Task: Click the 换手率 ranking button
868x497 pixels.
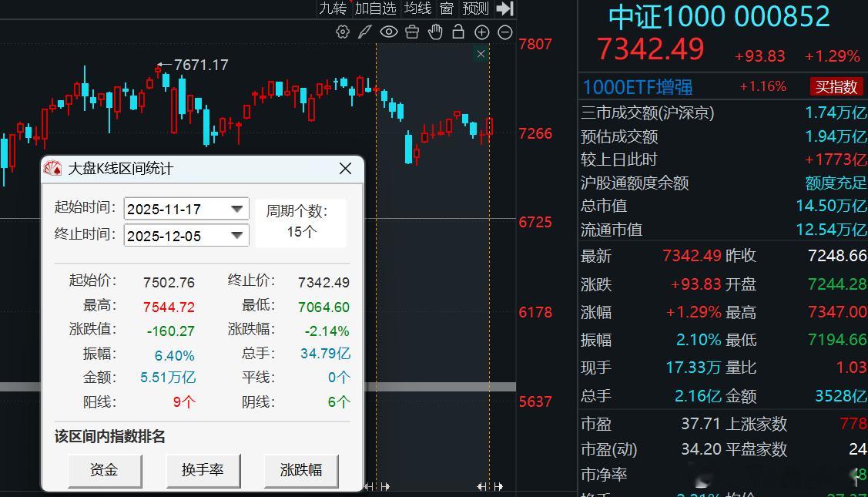Action: tap(203, 471)
